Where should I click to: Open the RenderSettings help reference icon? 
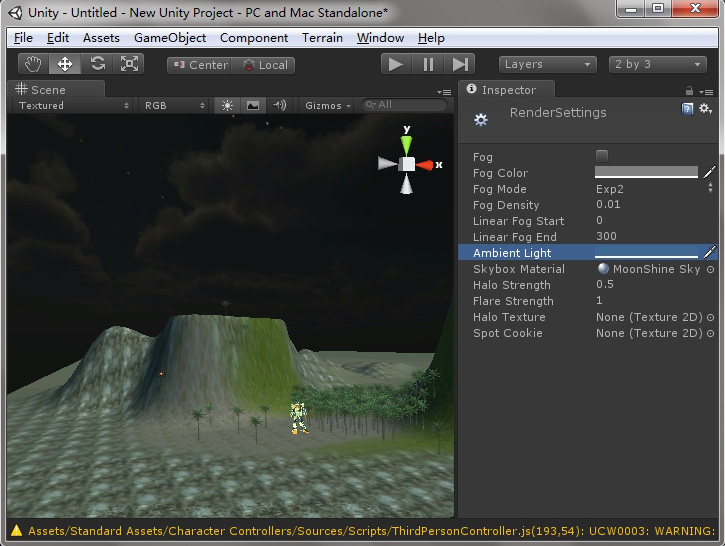pyautogui.click(x=688, y=109)
